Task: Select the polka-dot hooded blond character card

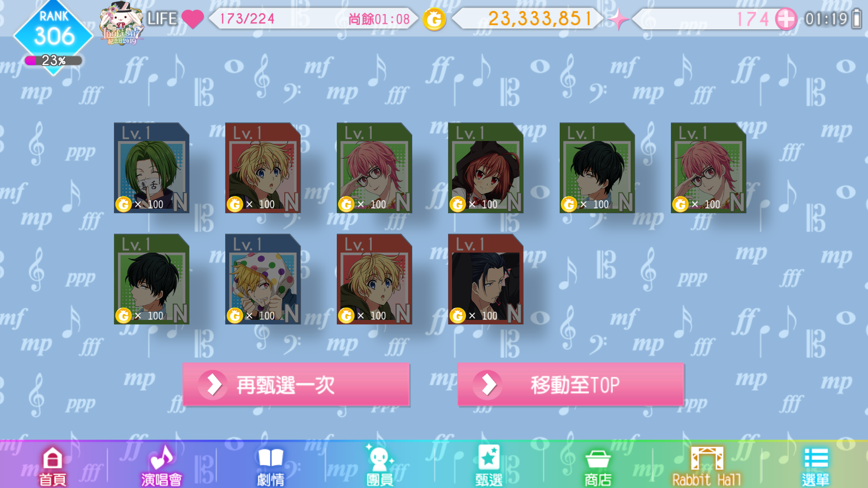Action: tap(263, 279)
